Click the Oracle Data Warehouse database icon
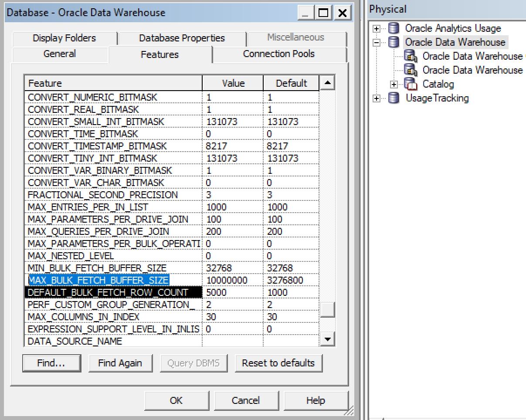Viewport: 526px width, 420px height. (x=394, y=42)
